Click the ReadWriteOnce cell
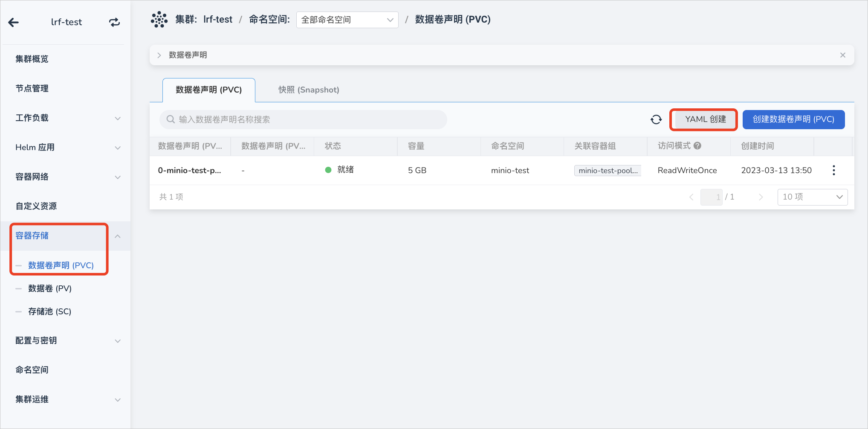The width and height of the screenshot is (868, 429). point(687,170)
